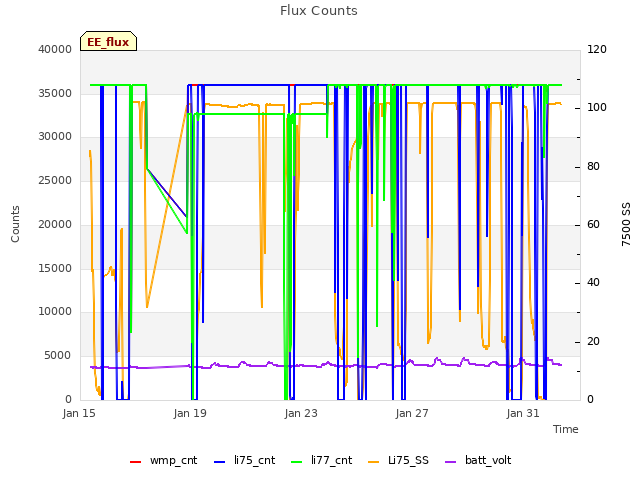Click the 40000 left axis tick label
Viewport: 640px width, 480px height.
point(55,49)
